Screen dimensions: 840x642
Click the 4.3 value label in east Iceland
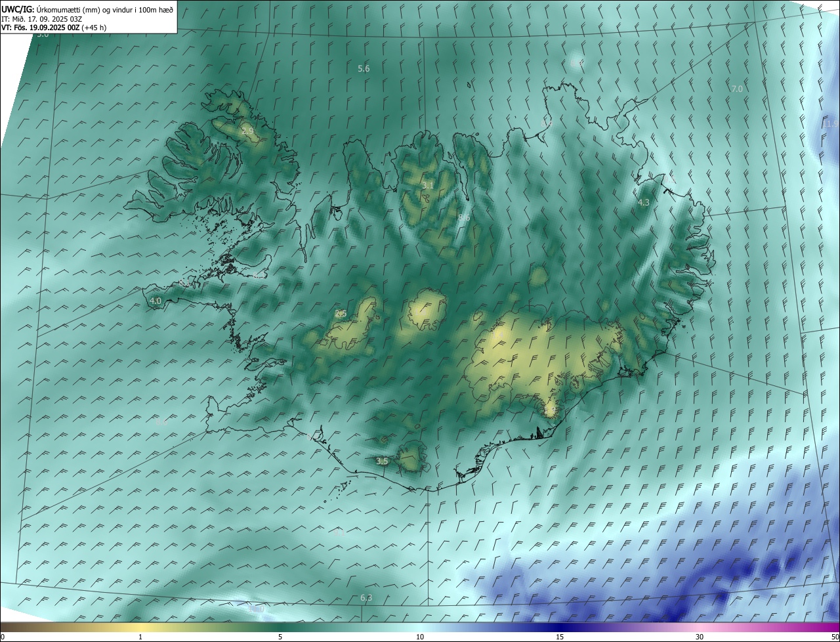click(x=643, y=203)
